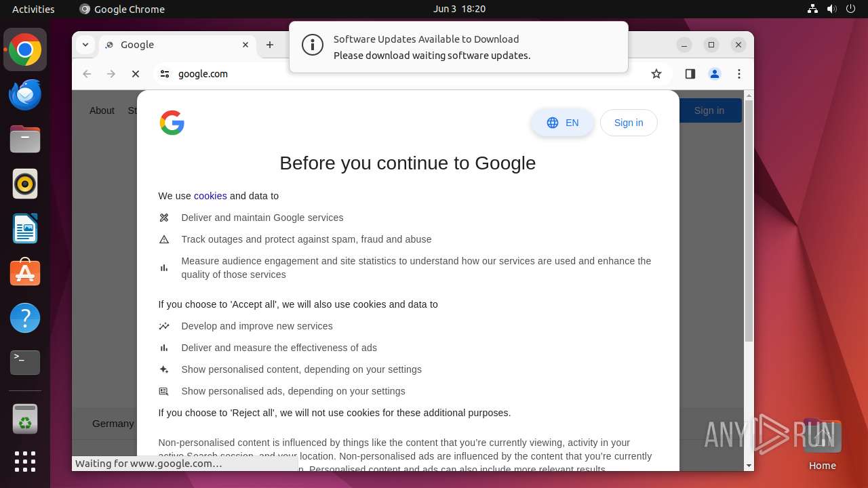
Task: Open the Files manager dock icon
Action: click(25, 139)
